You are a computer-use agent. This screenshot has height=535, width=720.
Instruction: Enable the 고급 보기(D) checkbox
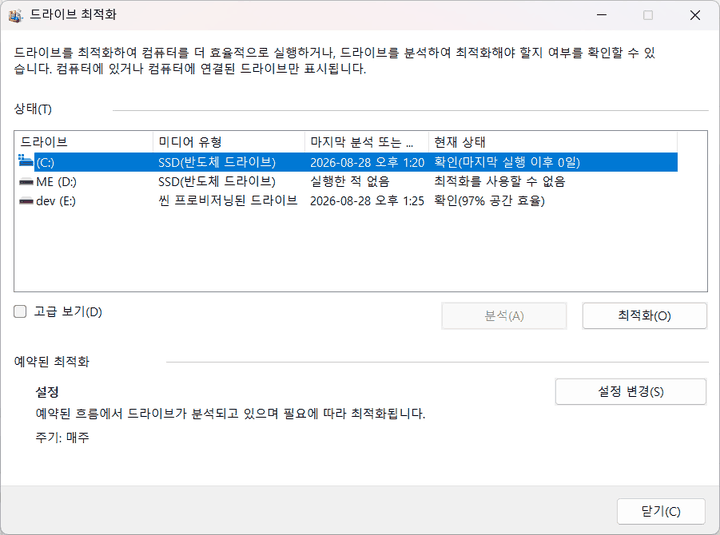point(20,312)
